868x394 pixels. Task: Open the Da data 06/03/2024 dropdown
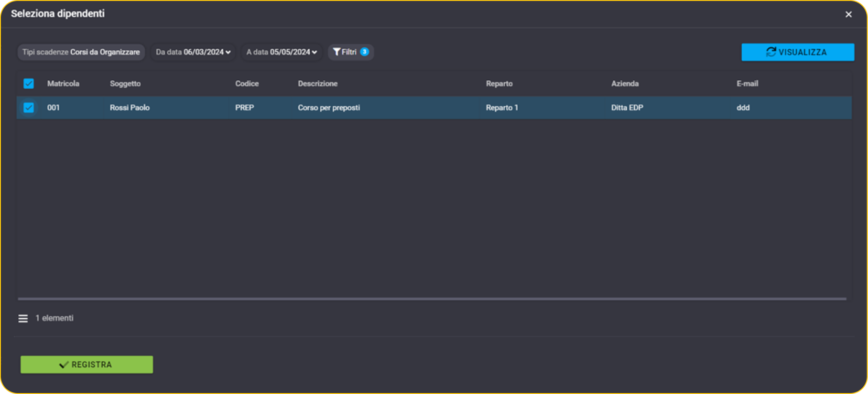(193, 52)
